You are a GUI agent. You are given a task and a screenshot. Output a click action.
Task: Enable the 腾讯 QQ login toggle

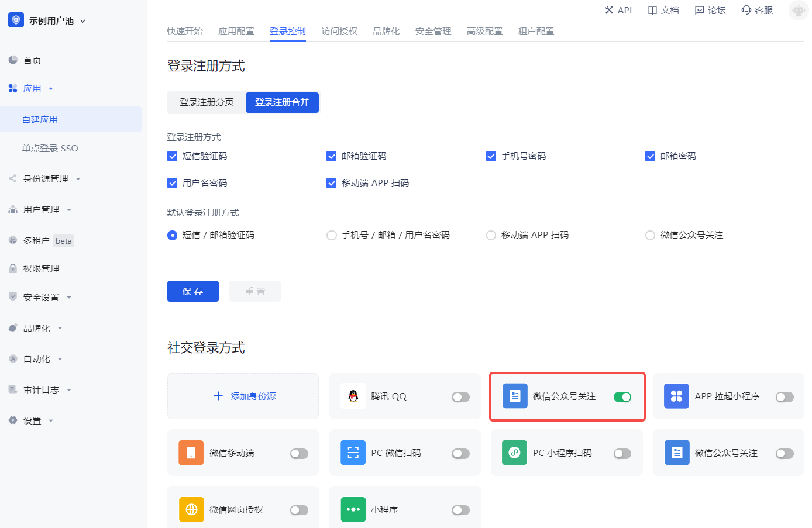coord(460,397)
